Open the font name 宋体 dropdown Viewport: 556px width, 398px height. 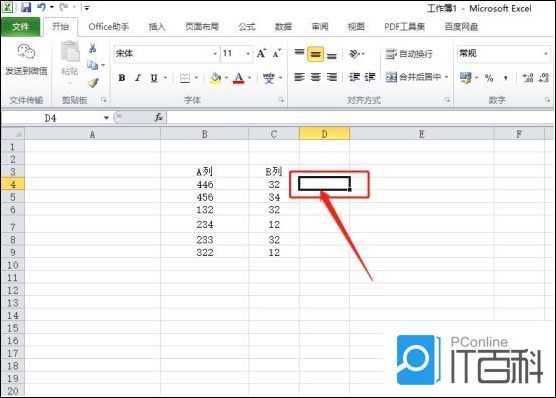[215, 54]
